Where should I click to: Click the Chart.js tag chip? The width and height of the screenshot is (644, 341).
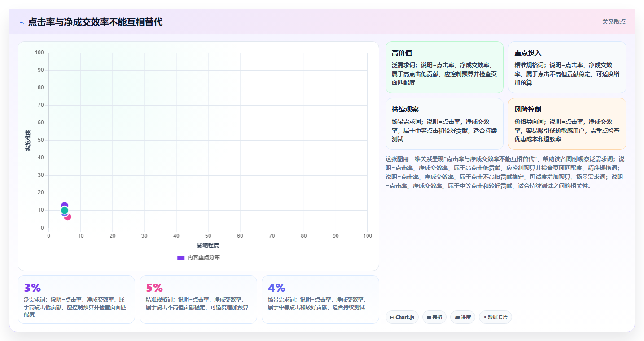(402, 317)
